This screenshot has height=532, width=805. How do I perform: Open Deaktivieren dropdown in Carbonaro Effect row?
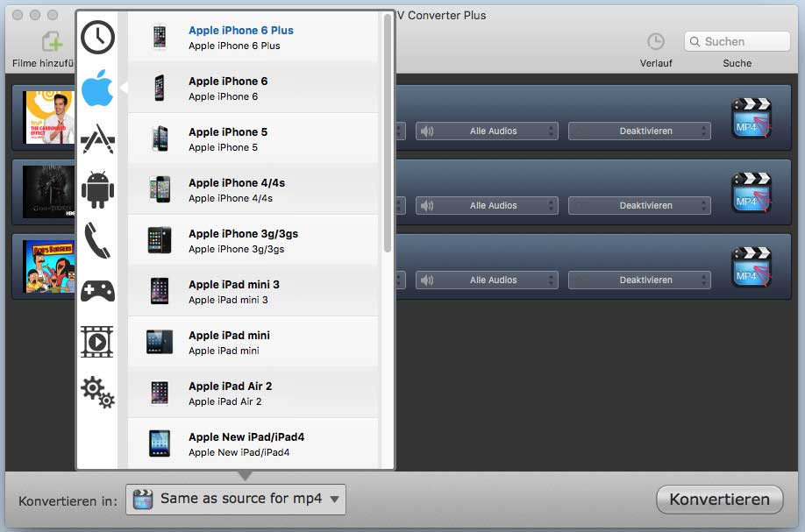click(x=639, y=131)
